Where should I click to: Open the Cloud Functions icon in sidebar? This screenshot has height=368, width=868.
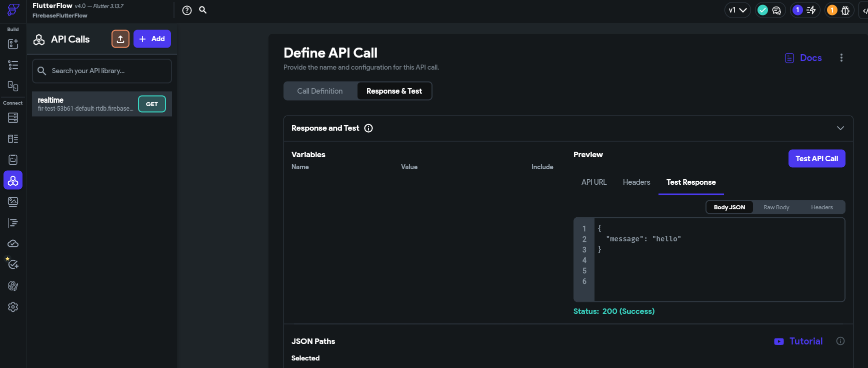(13, 244)
